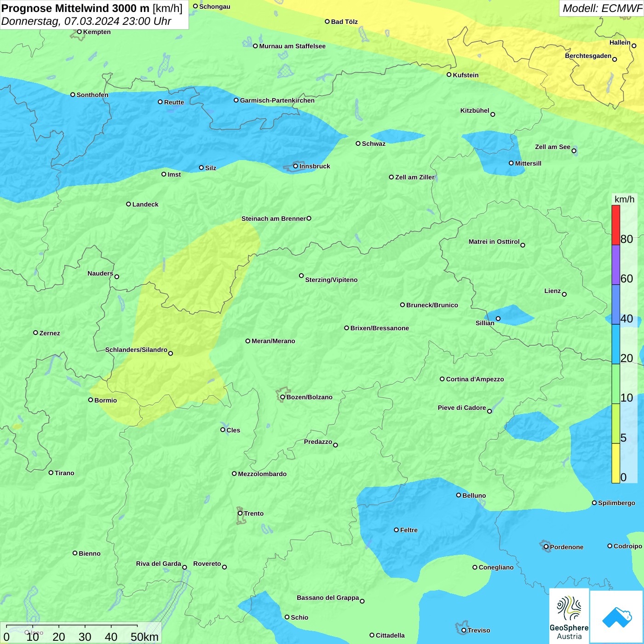This screenshot has width=644, height=644.
Task: Select the dark blue legend color segment
Action: [x=615, y=305]
